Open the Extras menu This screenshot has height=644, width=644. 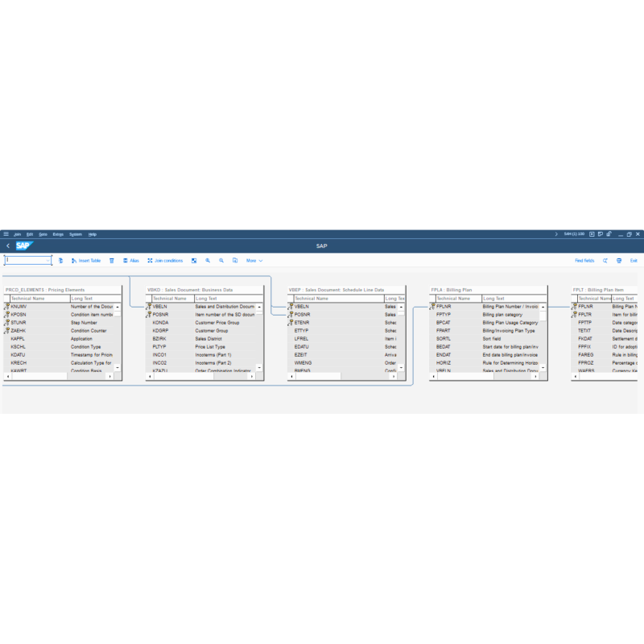[x=59, y=234]
